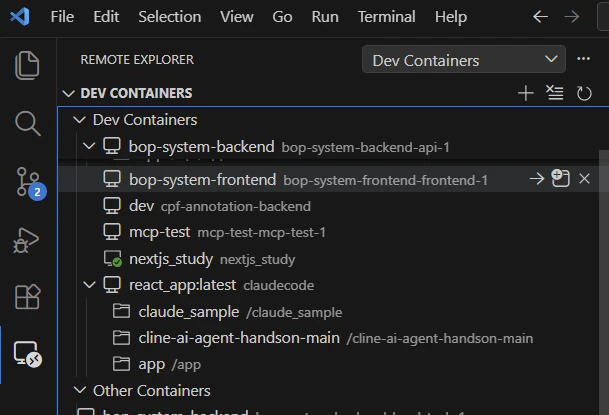
Task: Click the app folder icon
Action: (x=122, y=364)
